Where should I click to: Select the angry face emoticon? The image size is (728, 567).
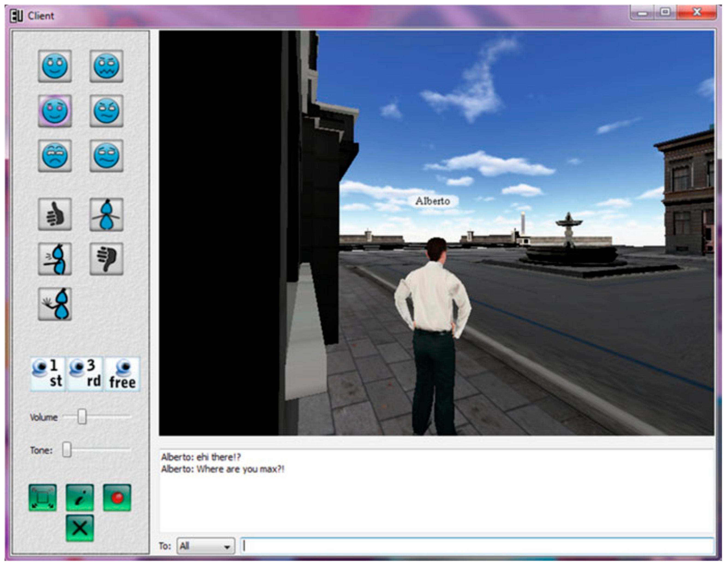(106, 111)
